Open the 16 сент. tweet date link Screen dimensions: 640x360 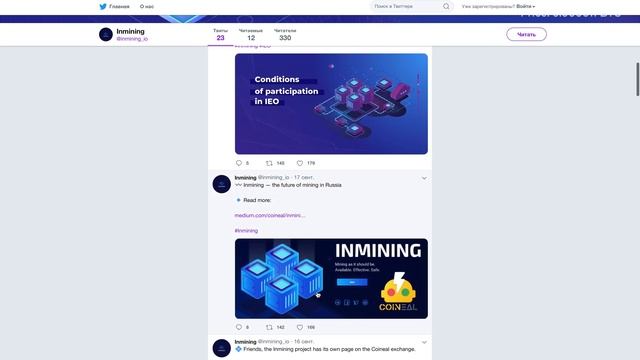(304, 341)
